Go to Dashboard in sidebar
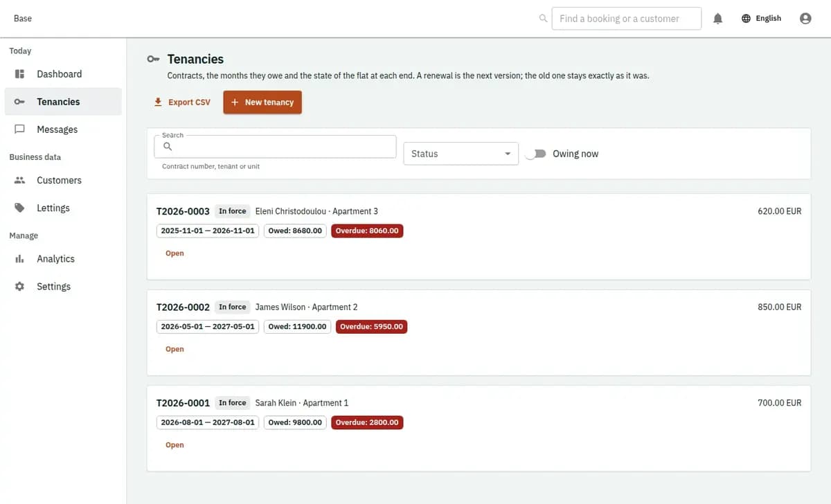 click(x=63, y=74)
